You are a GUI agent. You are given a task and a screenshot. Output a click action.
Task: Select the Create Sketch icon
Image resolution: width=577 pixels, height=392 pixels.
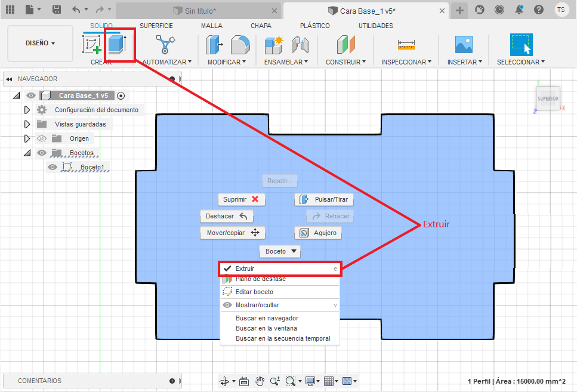point(92,45)
